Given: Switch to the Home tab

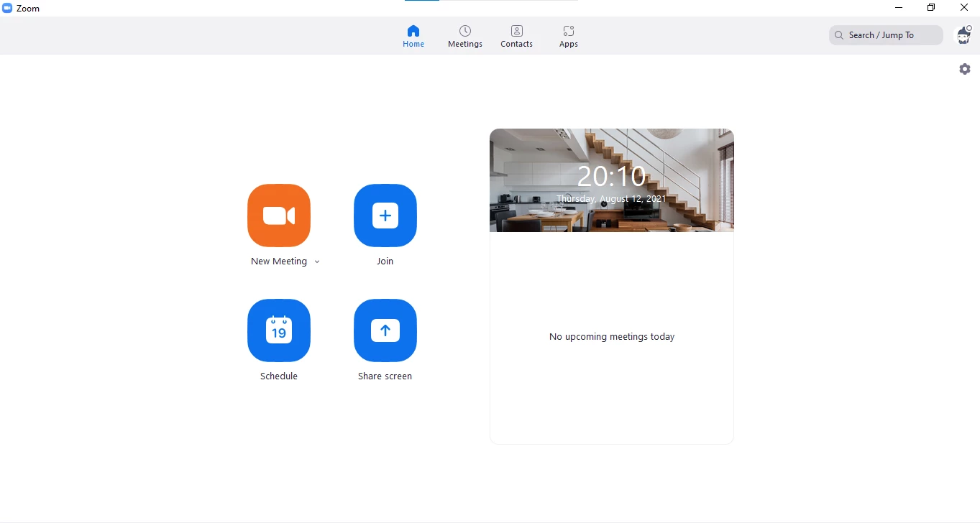Looking at the screenshot, I should click(413, 37).
